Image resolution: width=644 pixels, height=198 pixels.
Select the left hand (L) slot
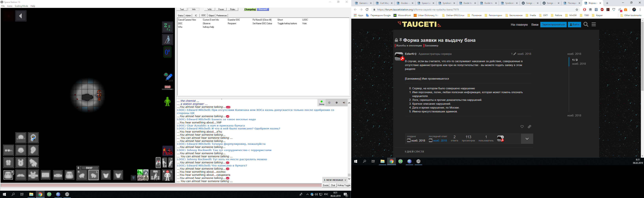[x=93, y=175]
